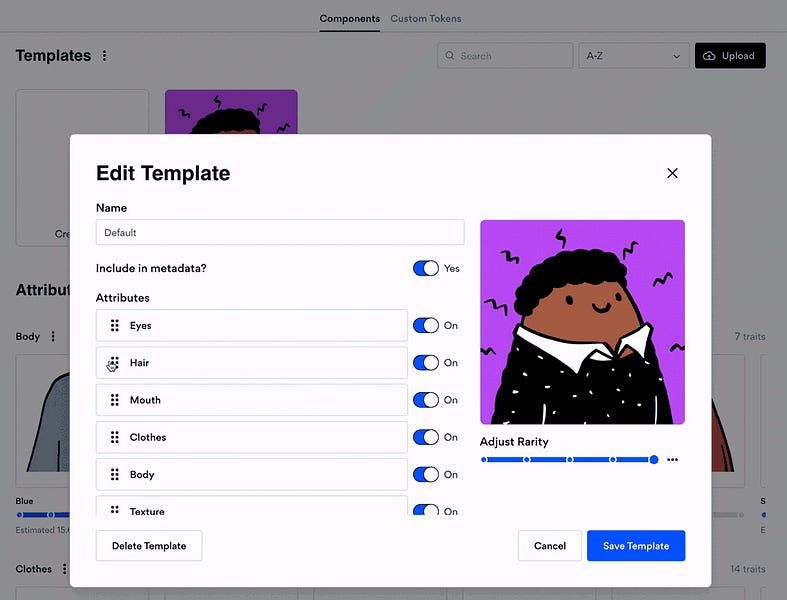Open the Clothes section options menu
This screenshot has height=600, width=787.
64,569
